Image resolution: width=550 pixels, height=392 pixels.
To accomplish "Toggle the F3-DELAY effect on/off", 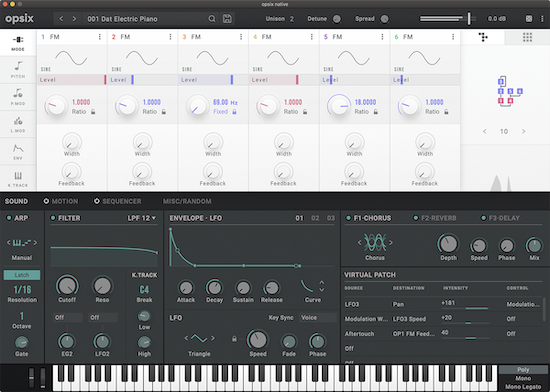I will coord(483,218).
